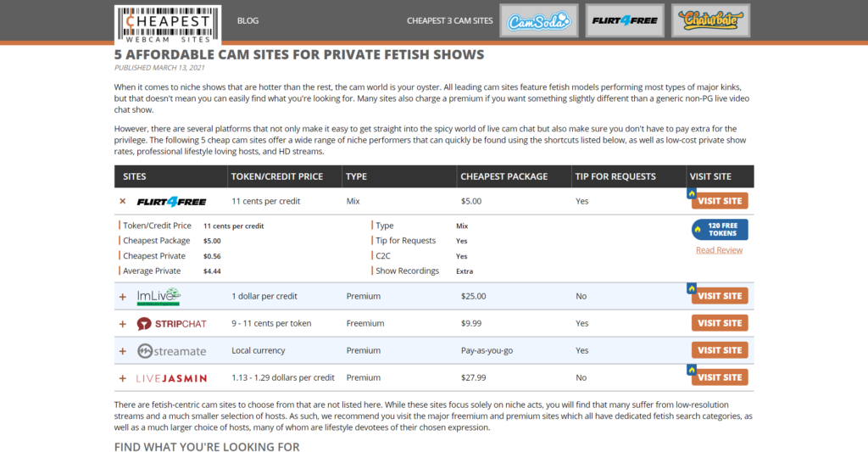Click the article title heading

(x=299, y=54)
